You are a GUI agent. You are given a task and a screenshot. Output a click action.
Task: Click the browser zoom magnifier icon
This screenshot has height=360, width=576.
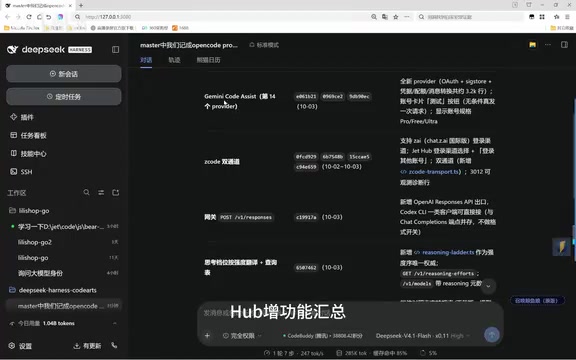[x=374, y=17]
